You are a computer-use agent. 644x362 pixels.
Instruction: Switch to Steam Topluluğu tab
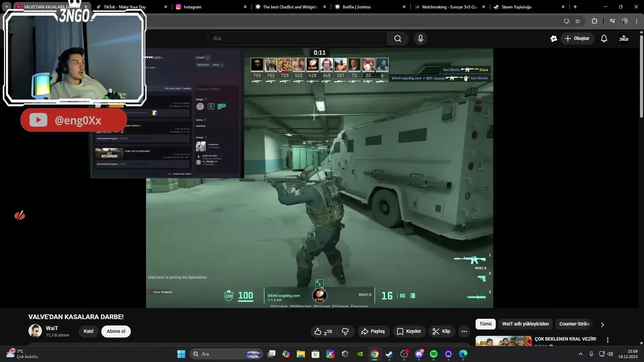tap(528, 7)
